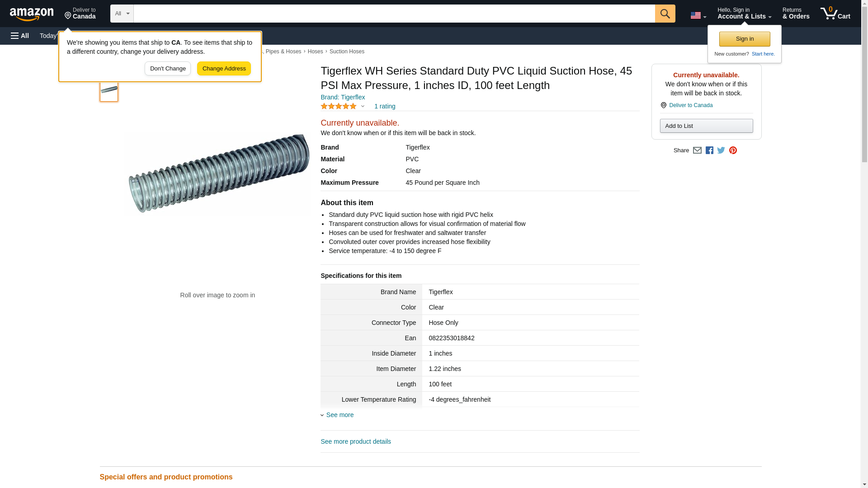Share product on Pinterest
The width and height of the screenshot is (868, 488).
pos(733,150)
